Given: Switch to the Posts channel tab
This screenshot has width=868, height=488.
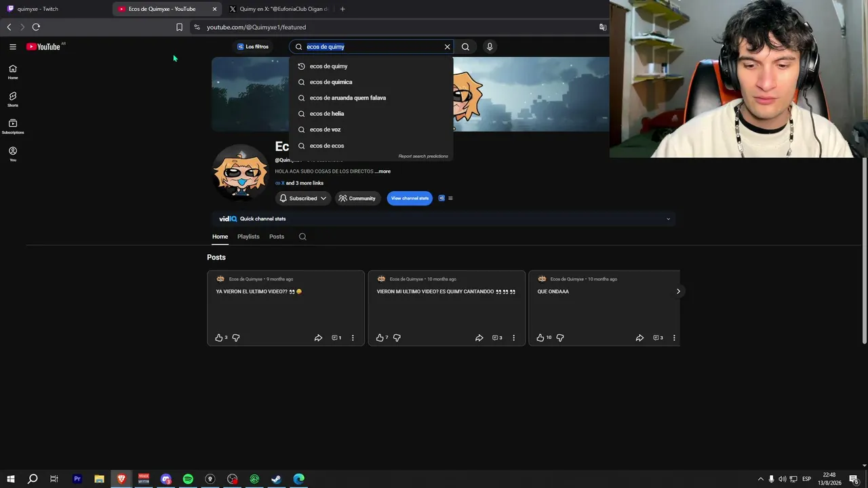Looking at the screenshot, I should tap(277, 237).
